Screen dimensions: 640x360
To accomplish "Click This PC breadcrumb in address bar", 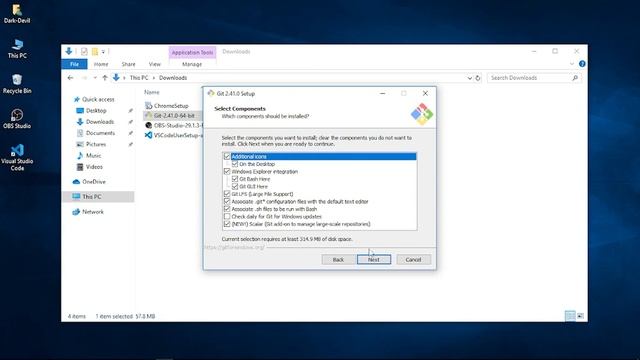I will coord(139,78).
